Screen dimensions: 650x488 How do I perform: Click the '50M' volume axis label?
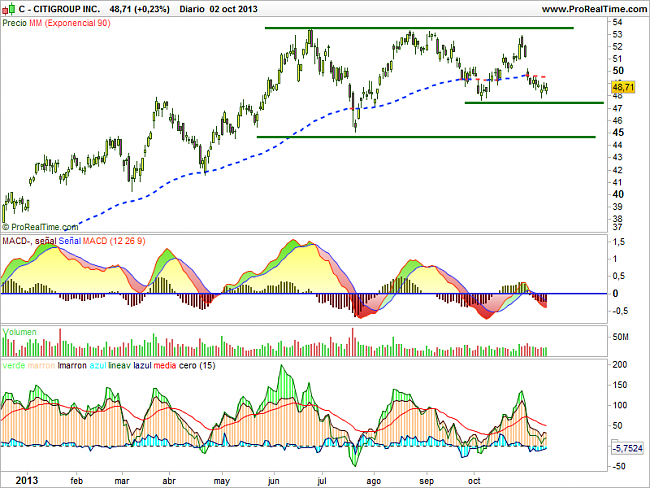[621, 337]
